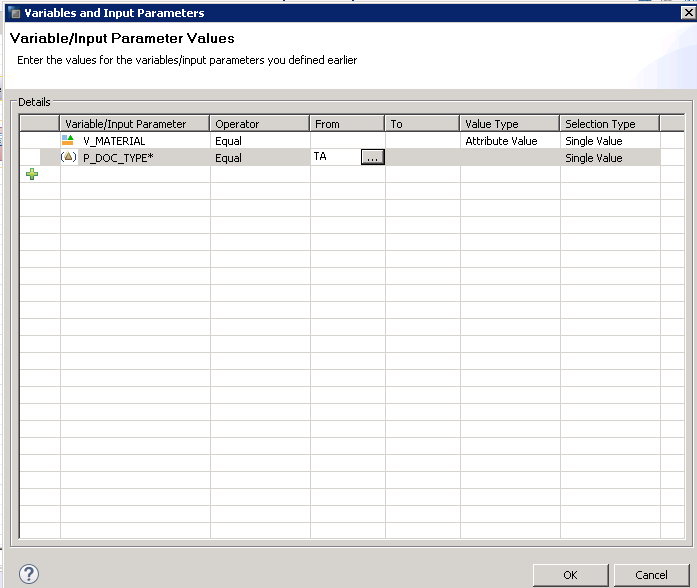
Task: Click the To cell for P_DOC_TYPE
Action: (423, 158)
